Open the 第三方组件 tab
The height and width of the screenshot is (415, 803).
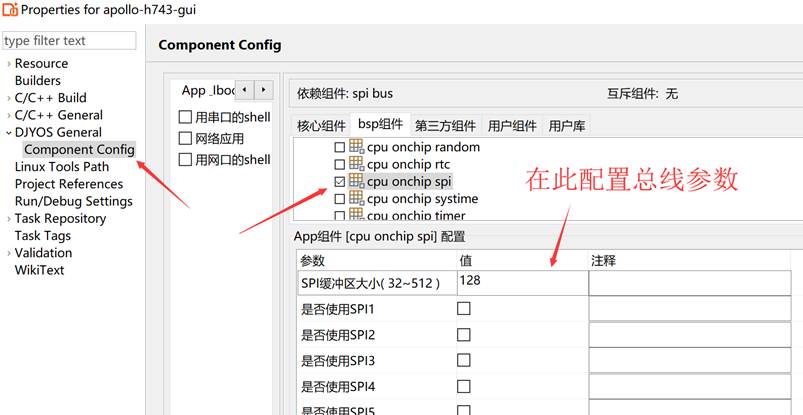pyautogui.click(x=445, y=125)
